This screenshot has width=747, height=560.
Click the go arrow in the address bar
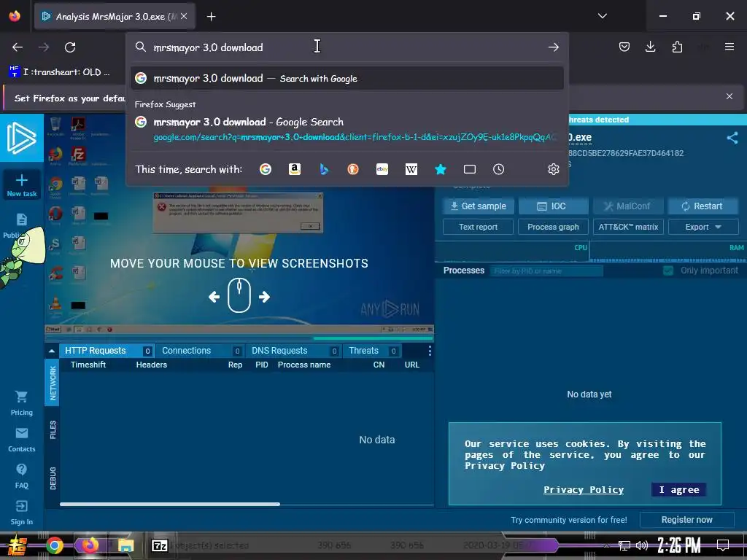[553, 47]
